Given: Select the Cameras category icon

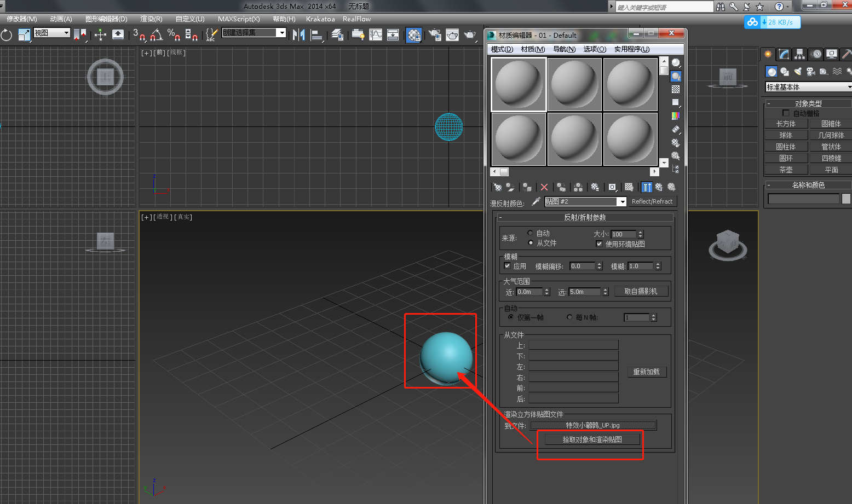Looking at the screenshot, I should point(811,72).
